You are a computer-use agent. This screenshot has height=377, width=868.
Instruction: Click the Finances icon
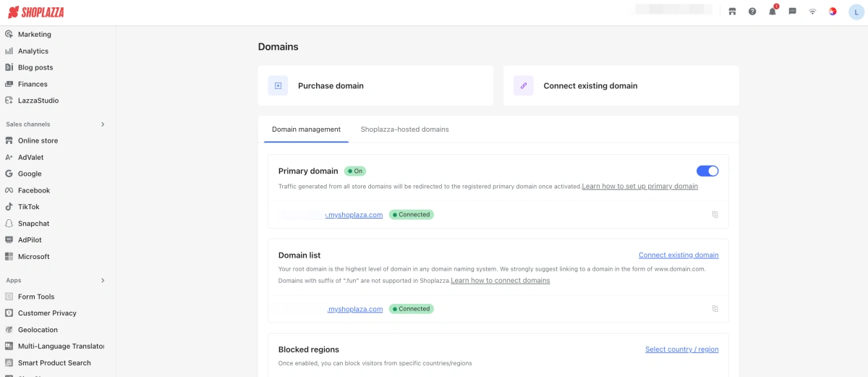(x=9, y=84)
